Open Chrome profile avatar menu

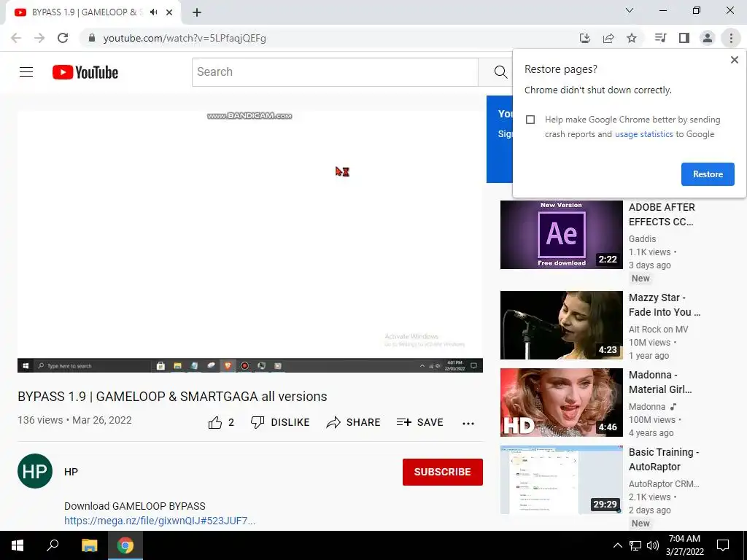click(708, 38)
